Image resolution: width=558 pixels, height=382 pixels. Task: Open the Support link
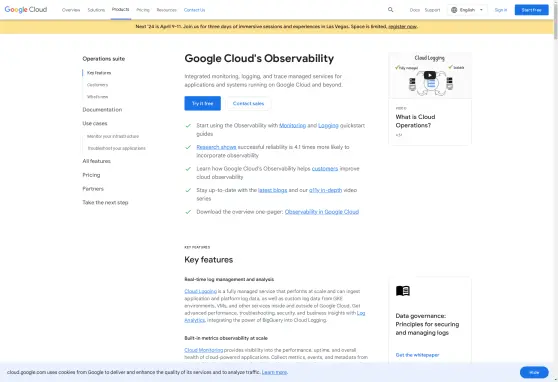click(432, 10)
